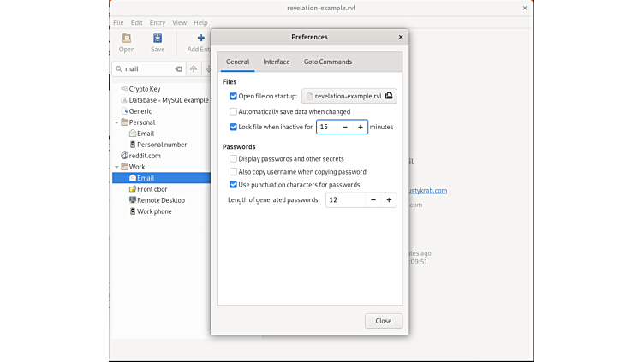Open startup file chooser revelation-example.rvl
The width and height of the screenshot is (644, 362).
(x=349, y=97)
